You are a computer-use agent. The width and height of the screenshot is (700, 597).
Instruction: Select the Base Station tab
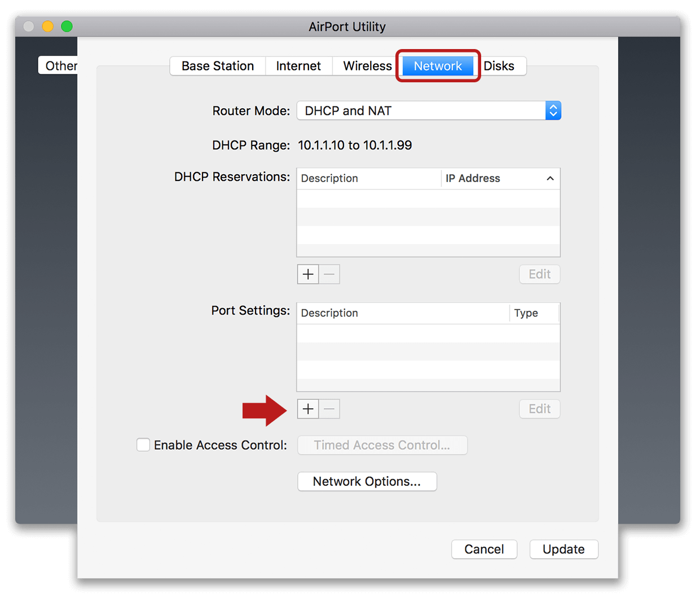click(x=217, y=65)
